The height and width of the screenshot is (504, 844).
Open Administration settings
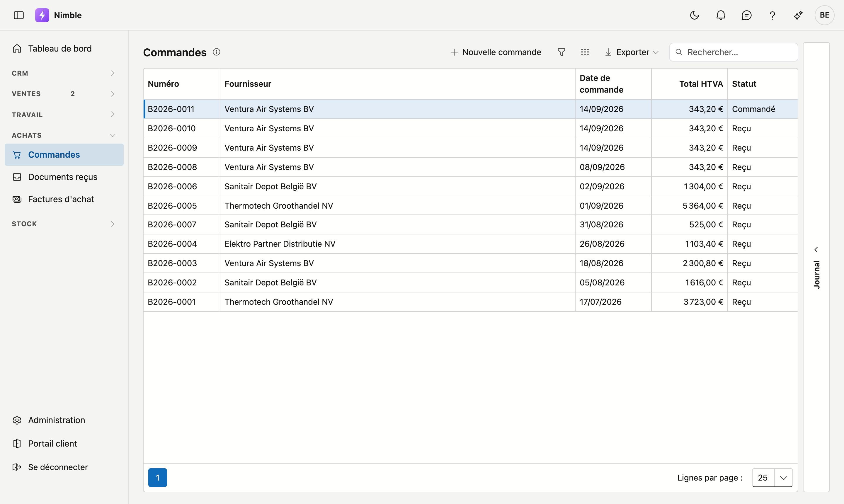coord(64,420)
